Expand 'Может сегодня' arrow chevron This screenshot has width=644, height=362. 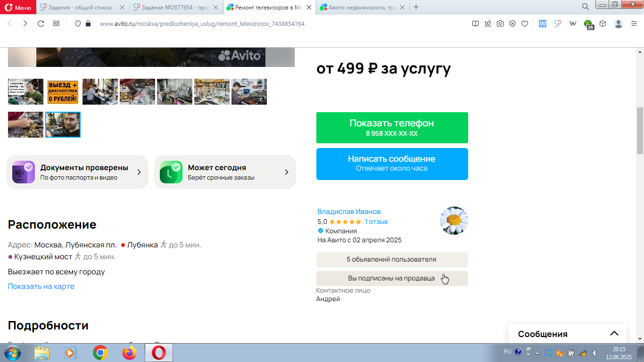pyautogui.click(x=287, y=172)
